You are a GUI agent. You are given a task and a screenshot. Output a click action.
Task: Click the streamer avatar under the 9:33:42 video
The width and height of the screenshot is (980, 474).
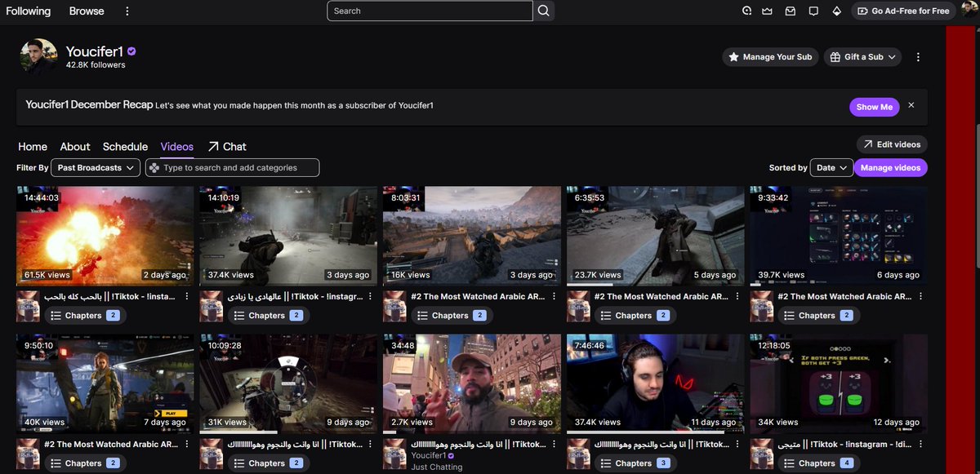point(761,306)
